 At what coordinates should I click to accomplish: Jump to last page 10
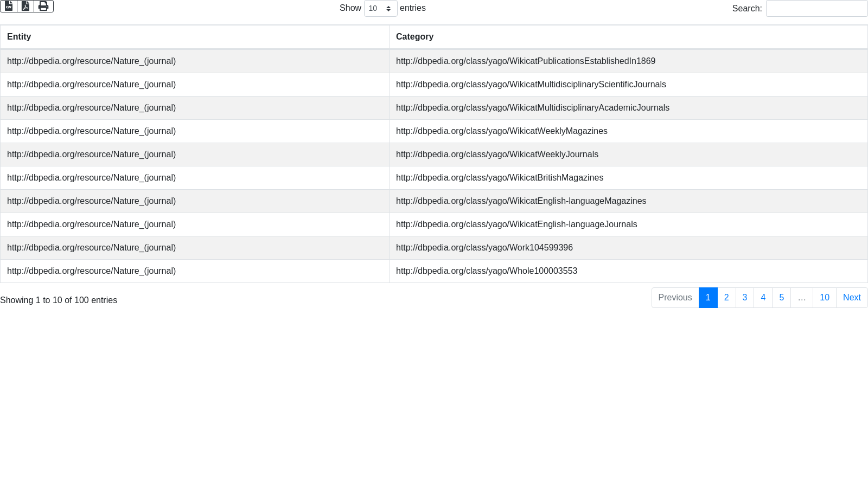pos(824,298)
